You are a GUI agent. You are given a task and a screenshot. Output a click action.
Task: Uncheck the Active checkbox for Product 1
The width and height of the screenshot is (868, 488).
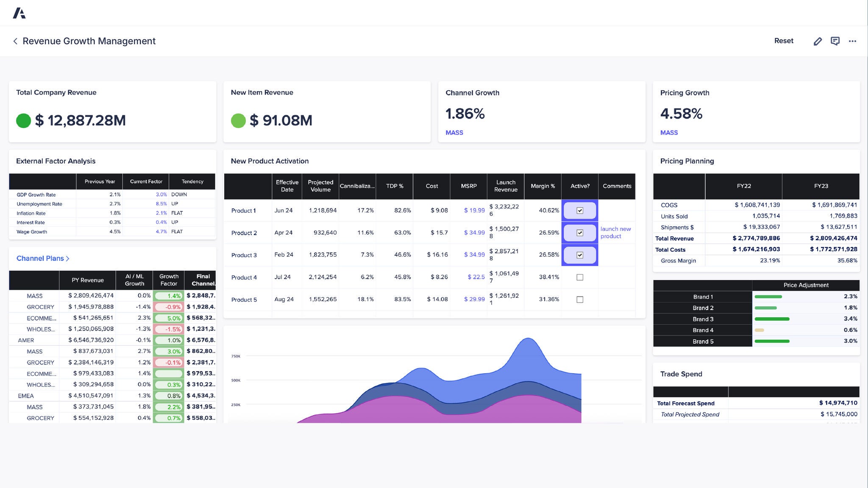tap(579, 210)
